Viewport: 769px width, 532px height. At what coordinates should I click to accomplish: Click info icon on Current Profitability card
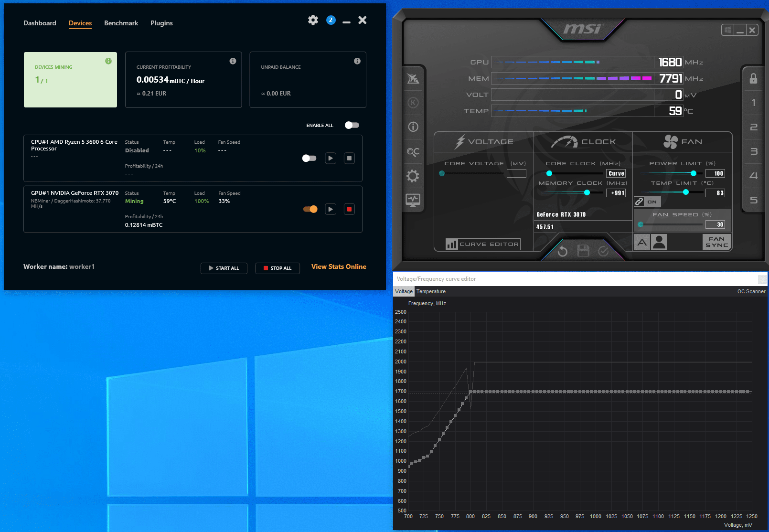(x=233, y=61)
